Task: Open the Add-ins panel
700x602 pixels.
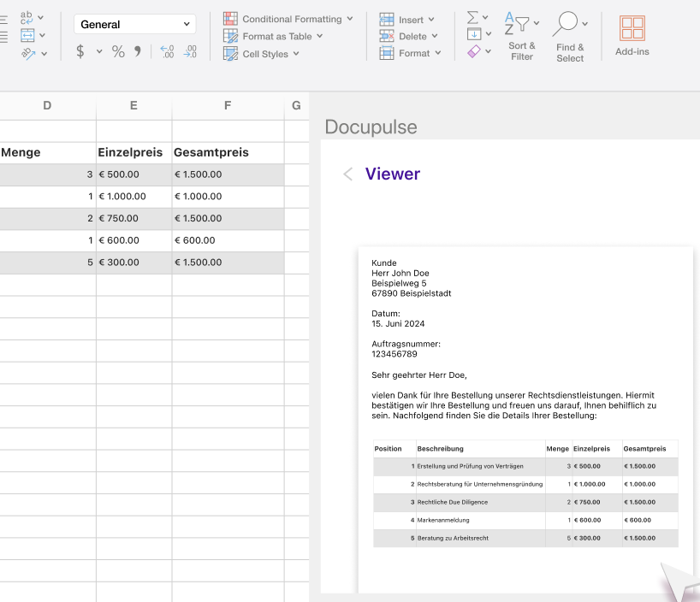Action: 632,36
